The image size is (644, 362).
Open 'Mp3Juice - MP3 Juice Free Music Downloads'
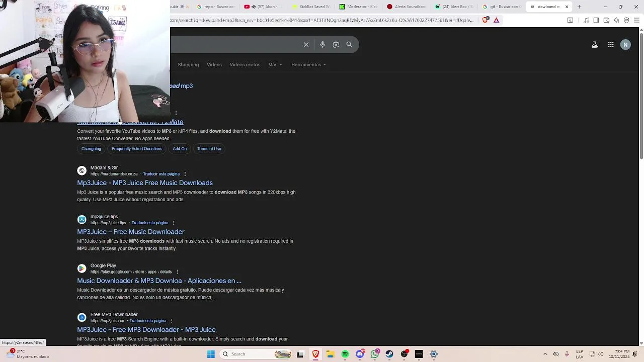[x=145, y=183]
